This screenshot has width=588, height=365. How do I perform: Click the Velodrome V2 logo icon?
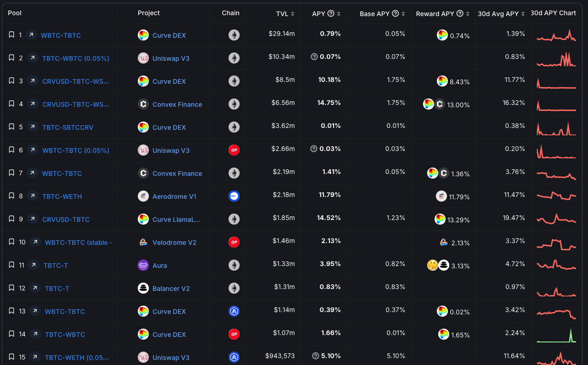143,242
